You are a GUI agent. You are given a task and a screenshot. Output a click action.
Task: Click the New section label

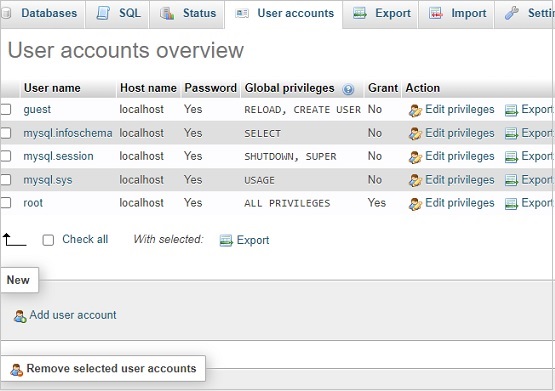18,280
